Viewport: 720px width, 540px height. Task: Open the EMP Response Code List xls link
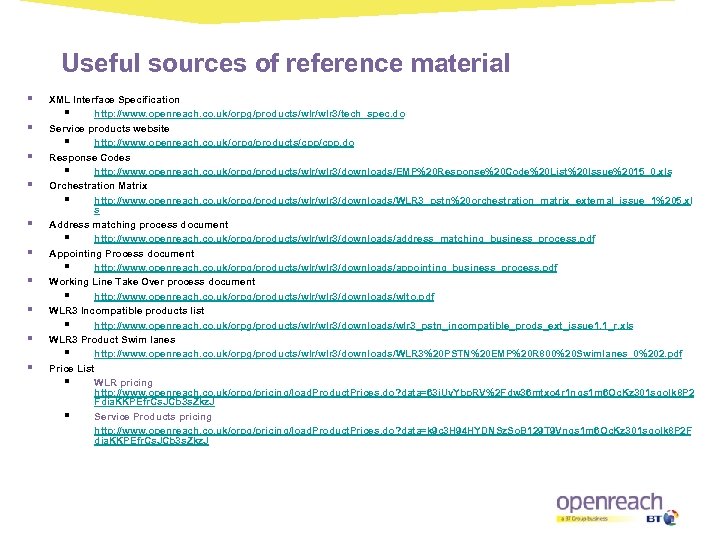tap(383, 171)
